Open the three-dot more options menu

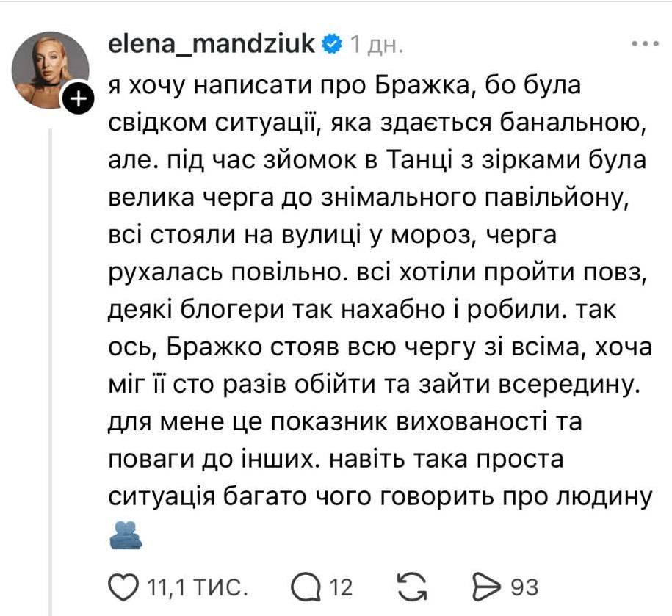coord(646,44)
